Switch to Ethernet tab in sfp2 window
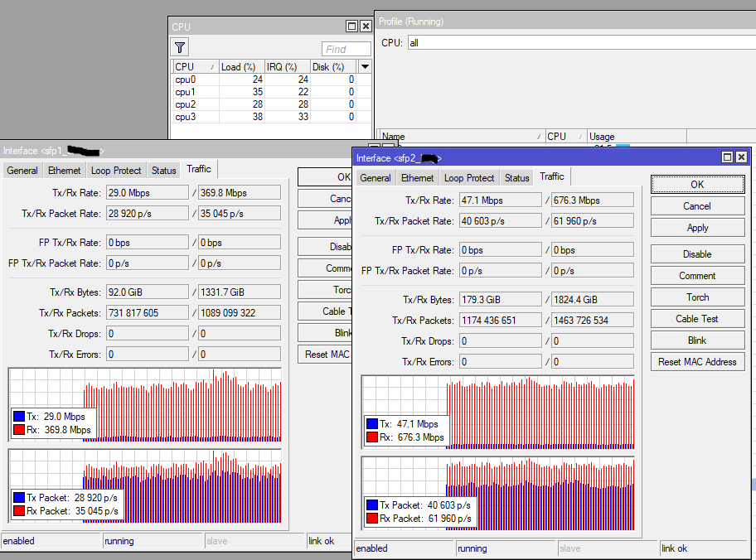This screenshot has height=560, width=756. click(417, 178)
